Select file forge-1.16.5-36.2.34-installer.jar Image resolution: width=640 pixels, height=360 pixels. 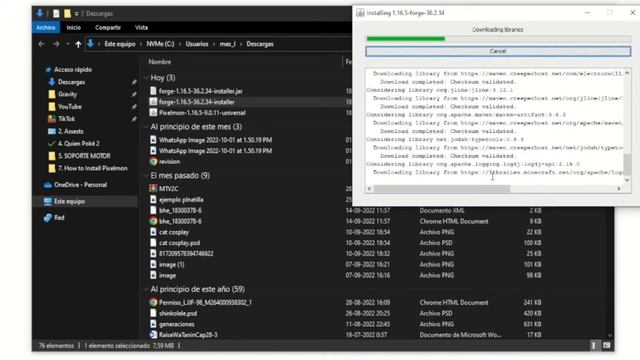(200, 91)
